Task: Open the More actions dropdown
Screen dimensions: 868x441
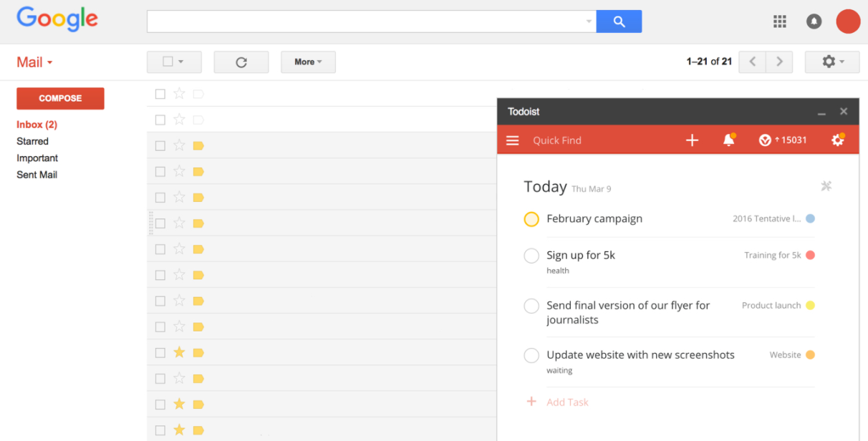Action: point(308,62)
